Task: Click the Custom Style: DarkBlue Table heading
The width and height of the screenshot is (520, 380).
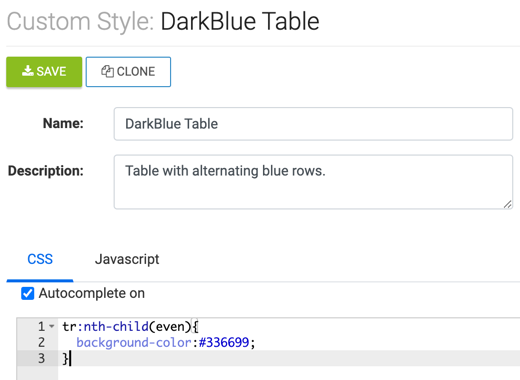Action: 163,21
